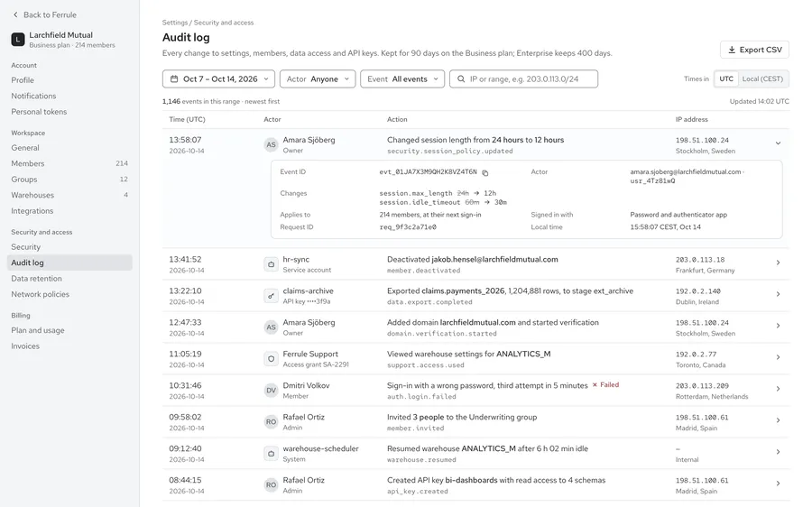Switch times to Local (CEST)
This screenshot has width=812, height=507.
tap(762, 78)
